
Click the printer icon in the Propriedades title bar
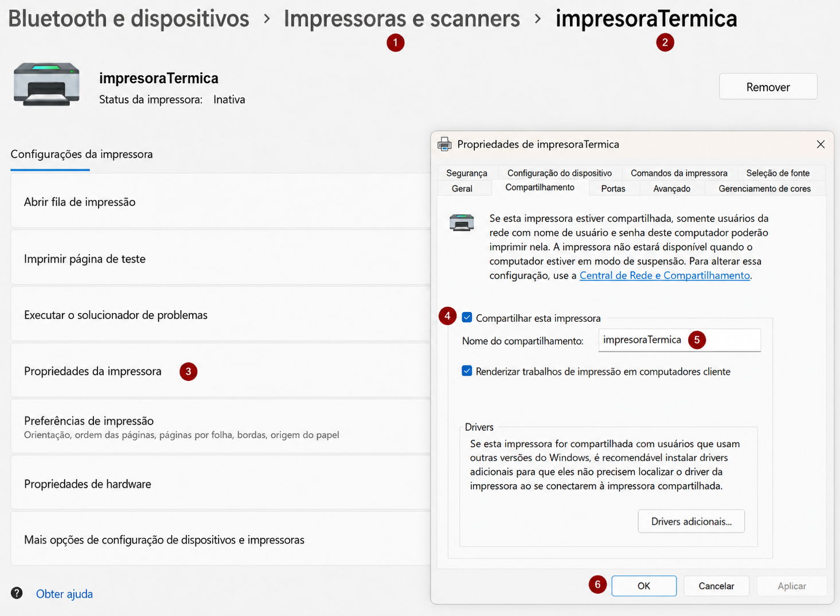point(444,145)
